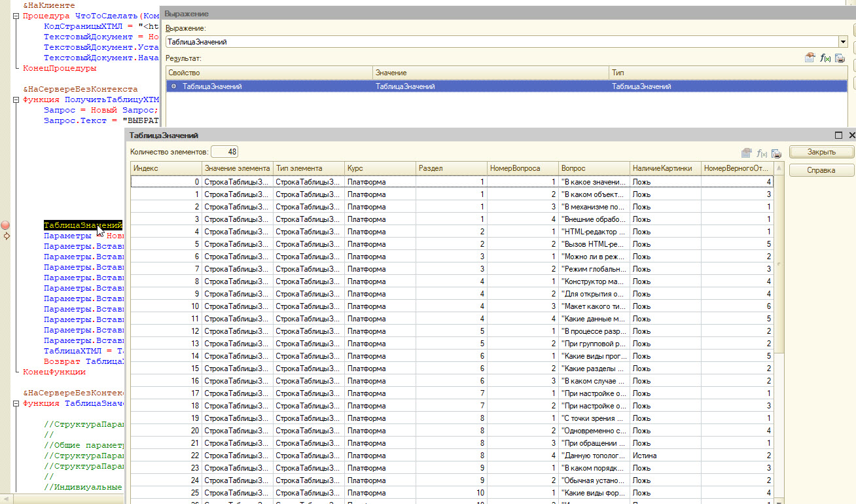Click the highlighted ТаблицаЗначений variable in code
The image size is (856, 504).
coord(83,225)
